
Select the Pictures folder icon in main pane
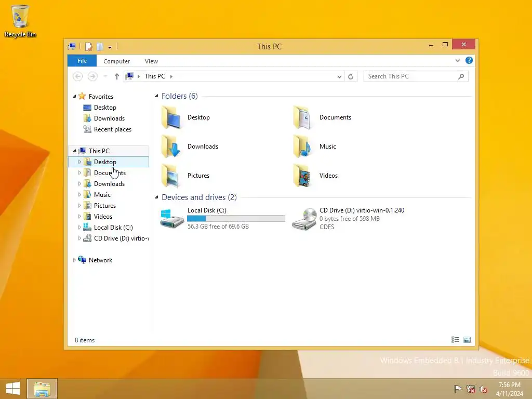171,176
